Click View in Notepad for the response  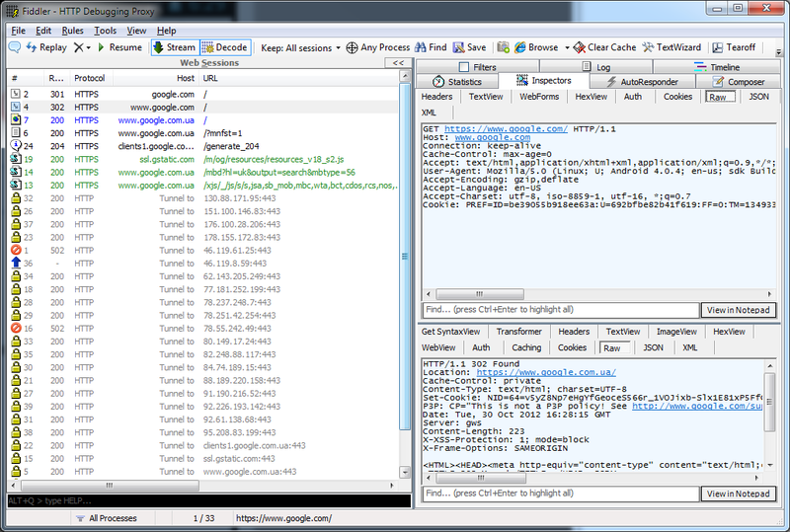pos(738,494)
